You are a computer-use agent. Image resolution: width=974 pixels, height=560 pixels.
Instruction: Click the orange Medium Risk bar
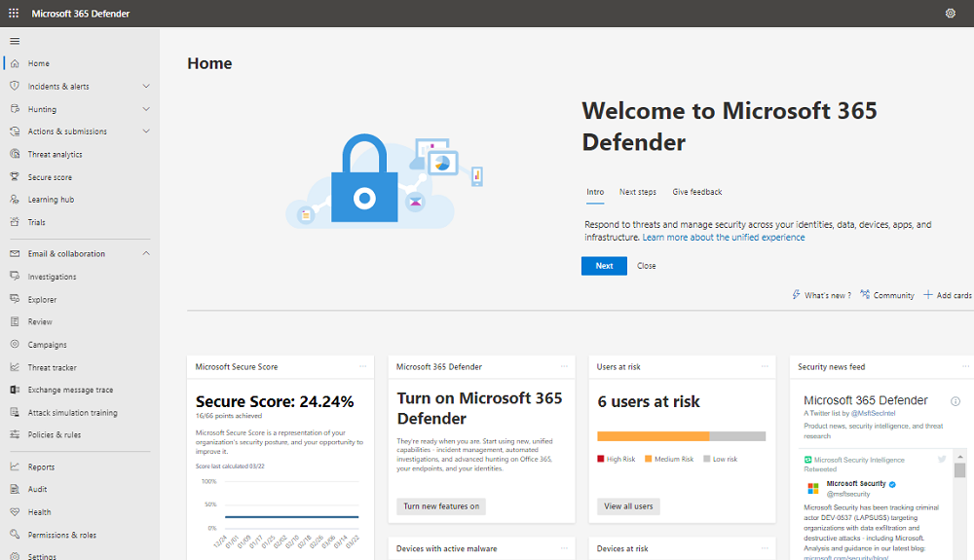point(653,436)
